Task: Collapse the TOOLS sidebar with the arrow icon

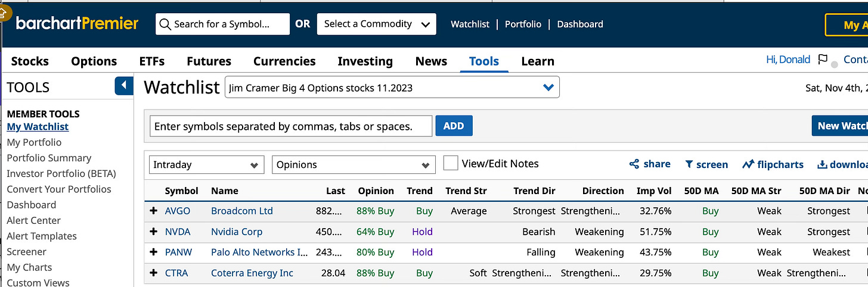Action: [x=124, y=86]
